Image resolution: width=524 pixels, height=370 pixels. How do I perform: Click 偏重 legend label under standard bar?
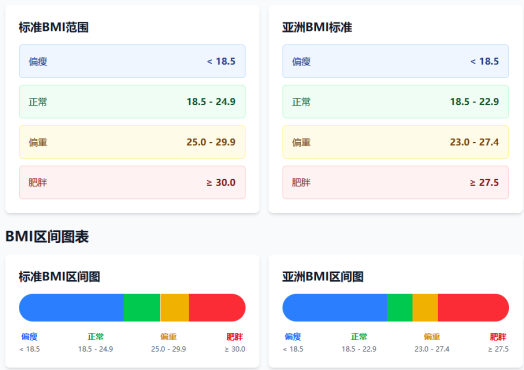point(168,337)
